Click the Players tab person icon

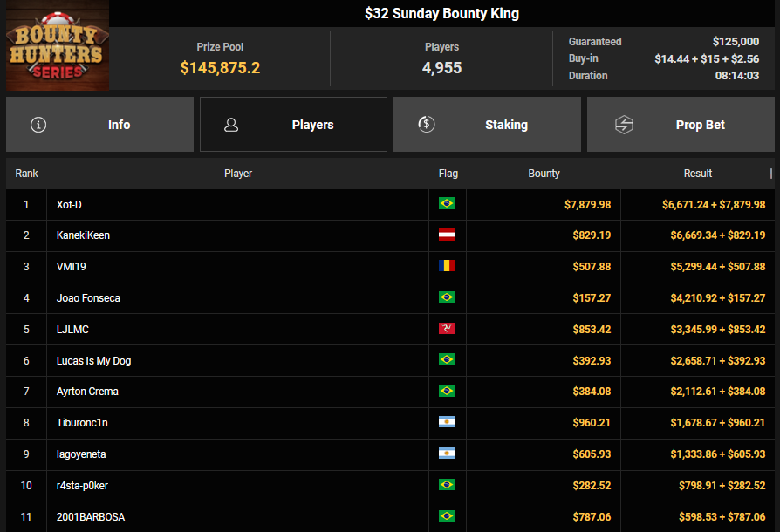point(231,125)
